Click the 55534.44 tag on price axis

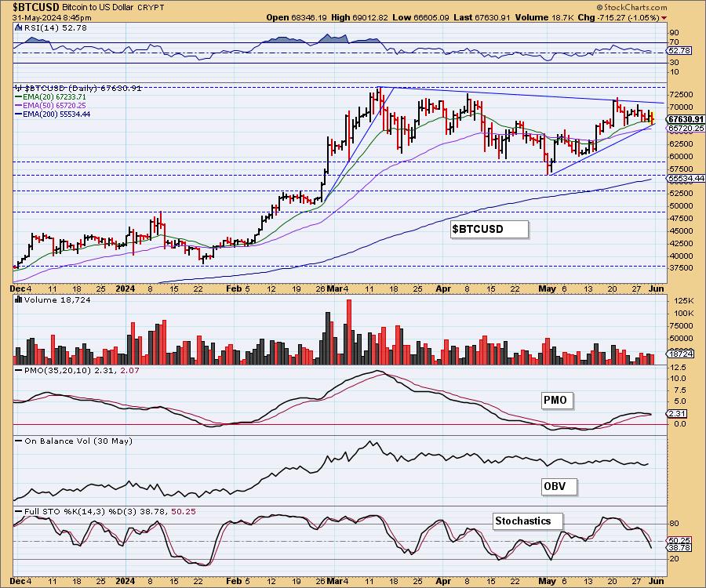(686, 178)
